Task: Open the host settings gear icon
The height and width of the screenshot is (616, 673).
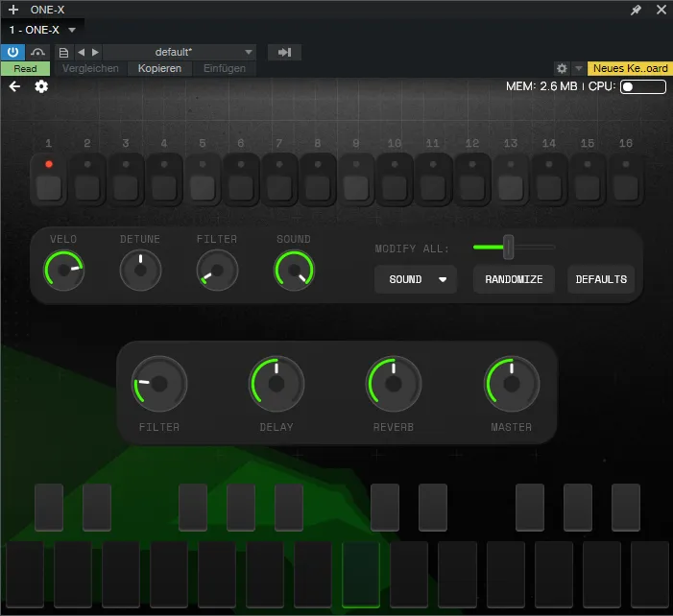Action: tap(562, 68)
